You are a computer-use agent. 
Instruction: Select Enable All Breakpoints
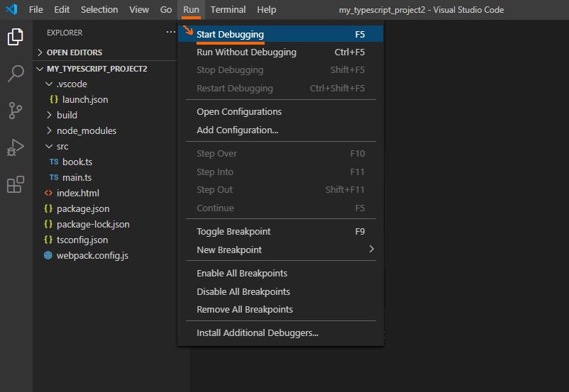coord(241,274)
